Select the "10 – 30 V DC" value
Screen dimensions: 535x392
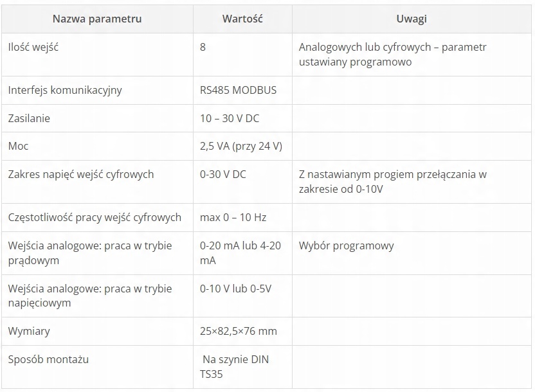[230, 118]
